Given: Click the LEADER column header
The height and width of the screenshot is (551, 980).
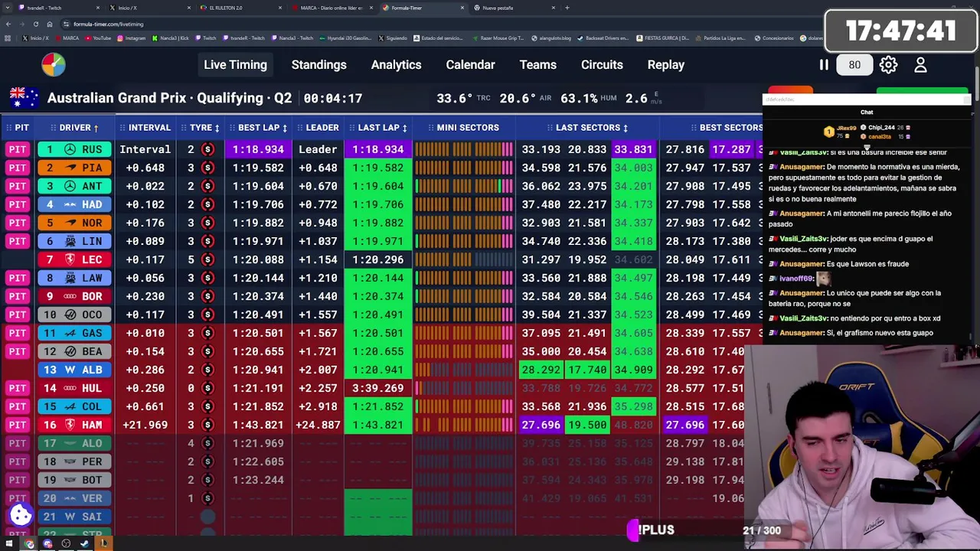Looking at the screenshot, I should (x=318, y=128).
